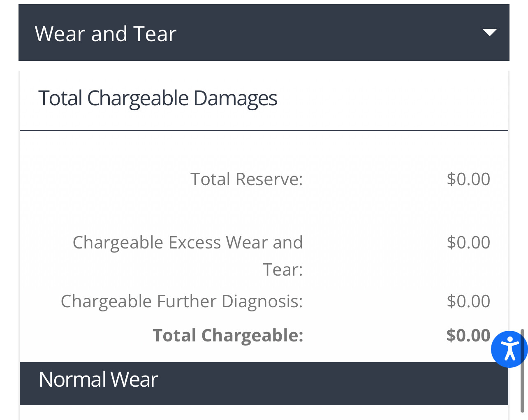Click the divider line under Damages heading
Viewport: 528px width, 420px height.
[x=264, y=130]
